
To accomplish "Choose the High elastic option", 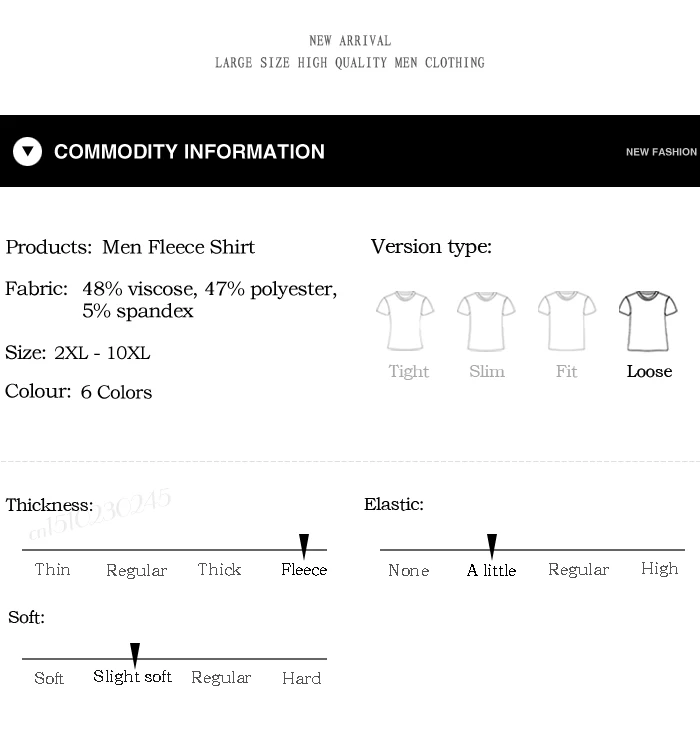I will (x=659, y=569).
